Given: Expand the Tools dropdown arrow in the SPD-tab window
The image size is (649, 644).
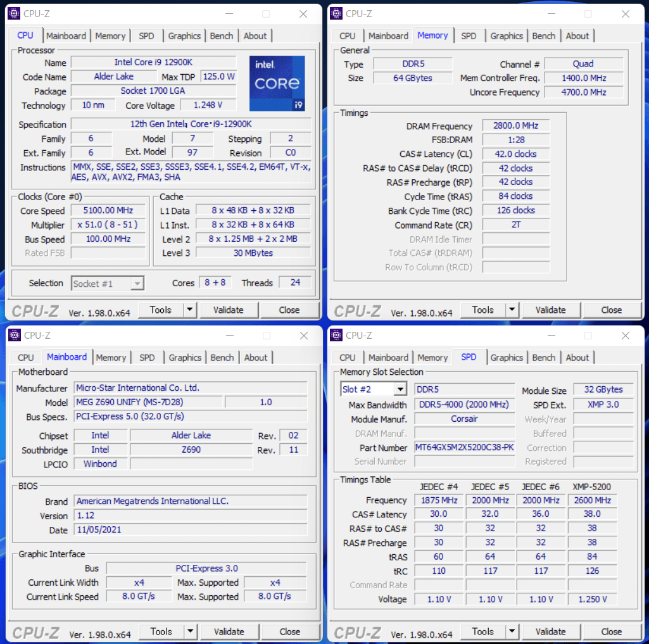Looking at the screenshot, I should (x=512, y=631).
